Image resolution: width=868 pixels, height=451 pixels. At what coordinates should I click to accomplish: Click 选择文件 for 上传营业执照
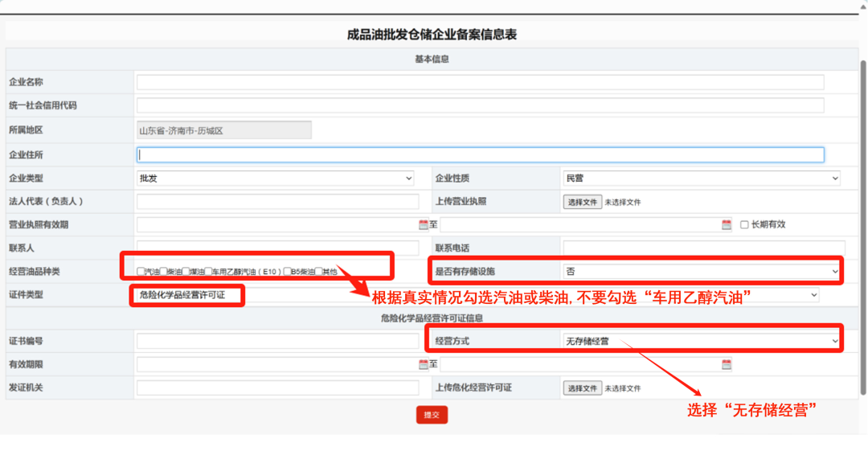pos(582,202)
